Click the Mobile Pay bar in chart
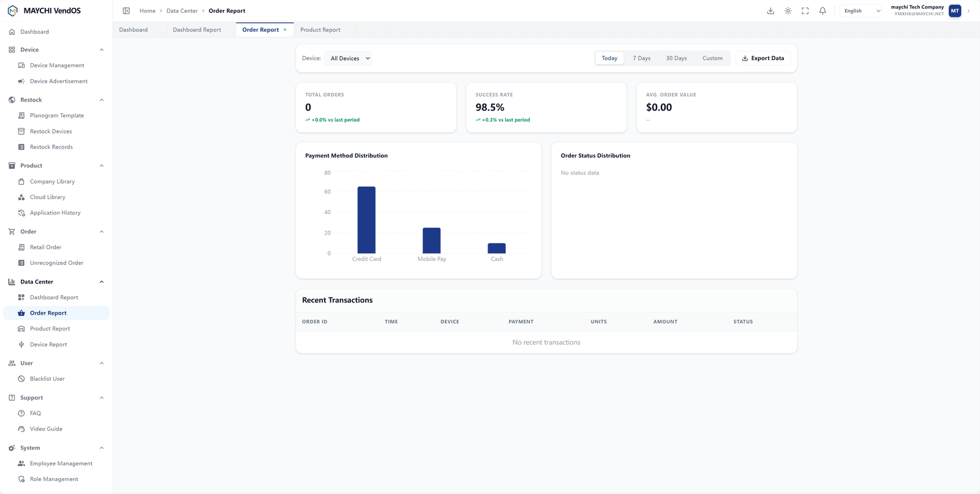This screenshot has height=494, width=980. pos(432,241)
